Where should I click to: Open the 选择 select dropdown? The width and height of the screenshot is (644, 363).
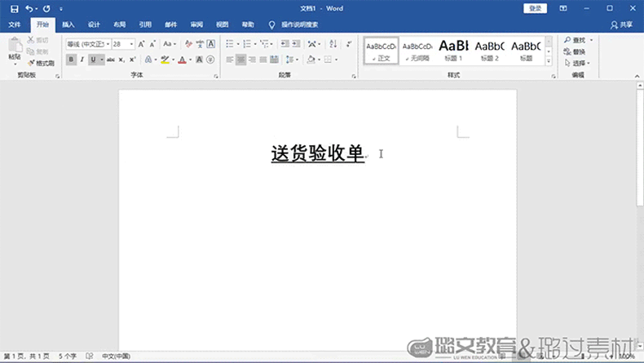pos(577,64)
